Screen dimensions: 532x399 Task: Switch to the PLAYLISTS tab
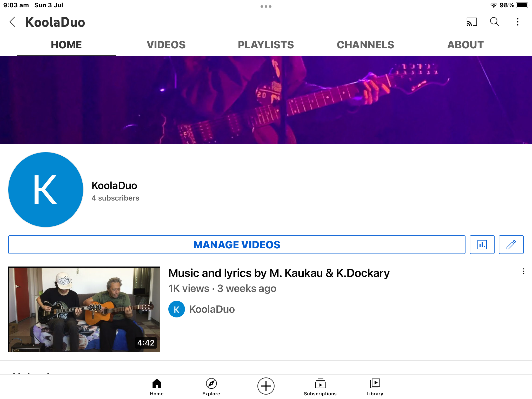point(266,45)
